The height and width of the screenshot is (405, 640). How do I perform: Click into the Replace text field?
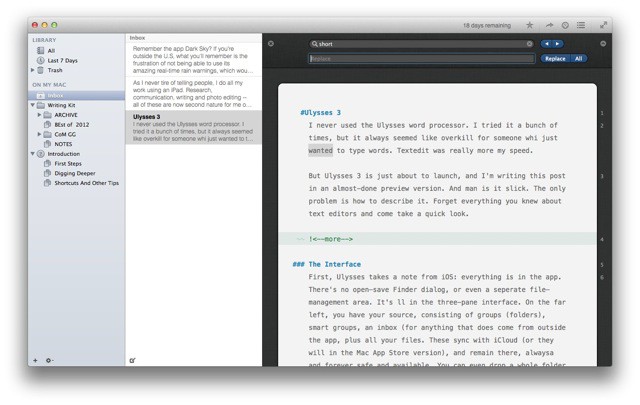(x=420, y=59)
